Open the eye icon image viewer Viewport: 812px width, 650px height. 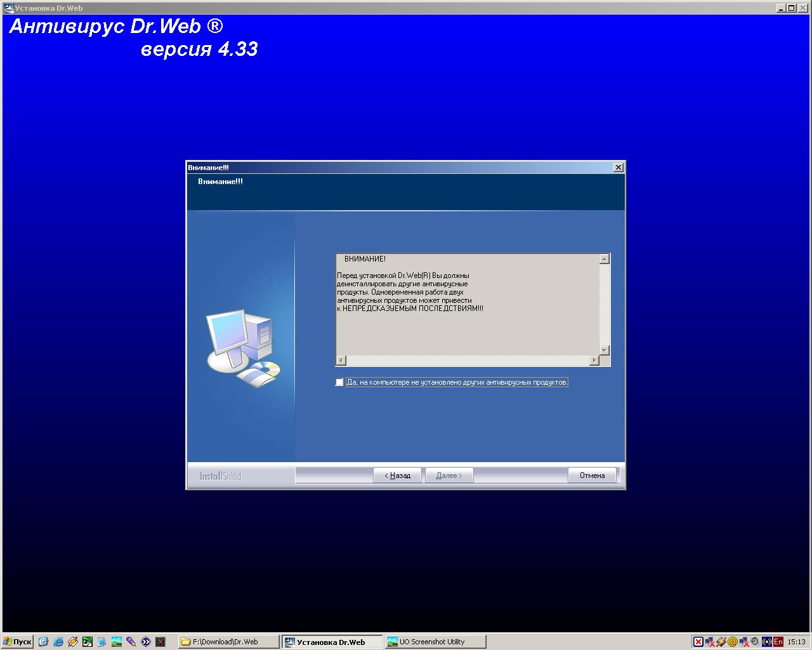coord(87,642)
